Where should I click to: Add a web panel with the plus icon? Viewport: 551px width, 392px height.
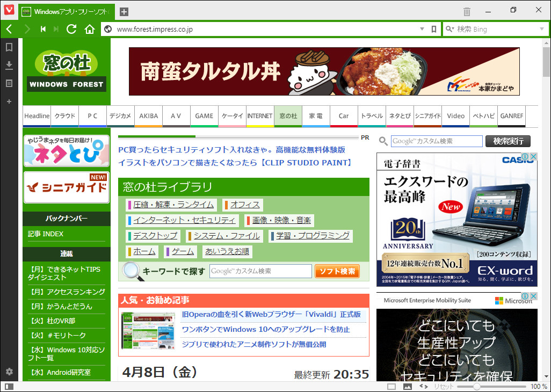click(9, 101)
